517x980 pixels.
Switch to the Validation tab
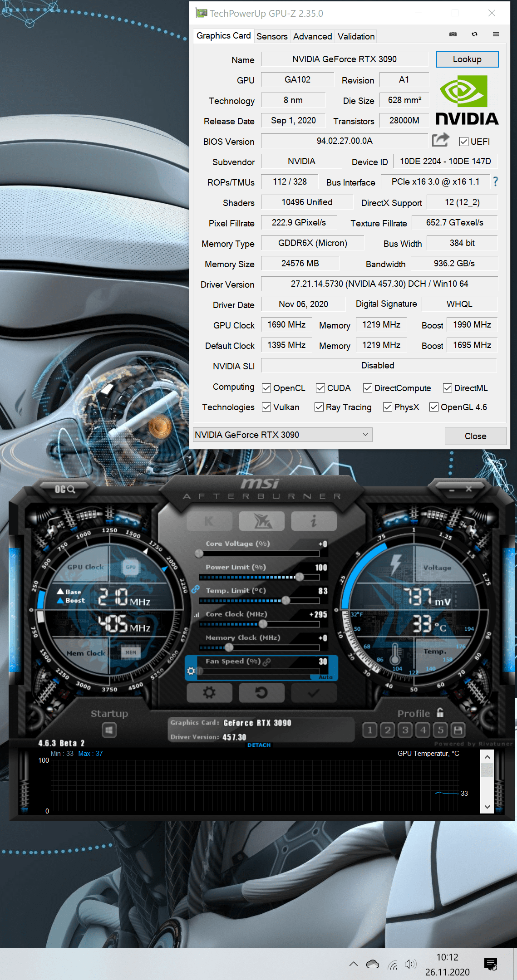coord(356,36)
